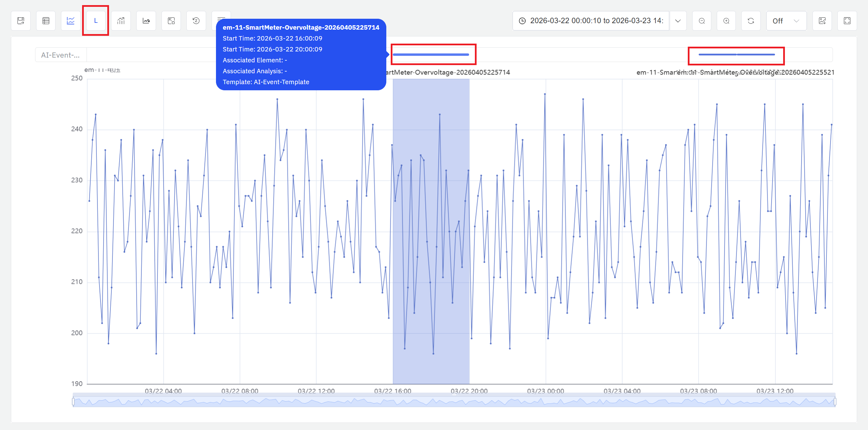The width and height of the screenshot is (868, 430).
Task: Select the multi-line chart view icon
Action: tap(71, 21)
